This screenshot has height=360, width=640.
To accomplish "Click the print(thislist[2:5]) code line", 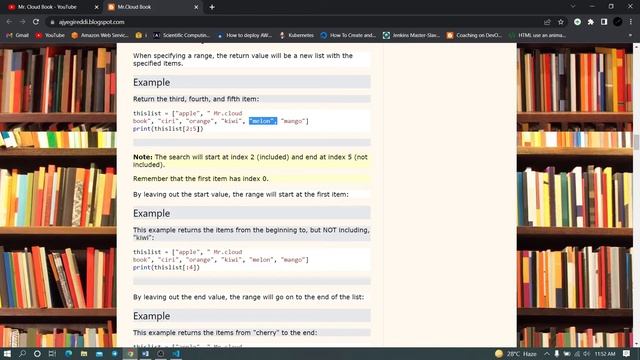I will [168, 129].
